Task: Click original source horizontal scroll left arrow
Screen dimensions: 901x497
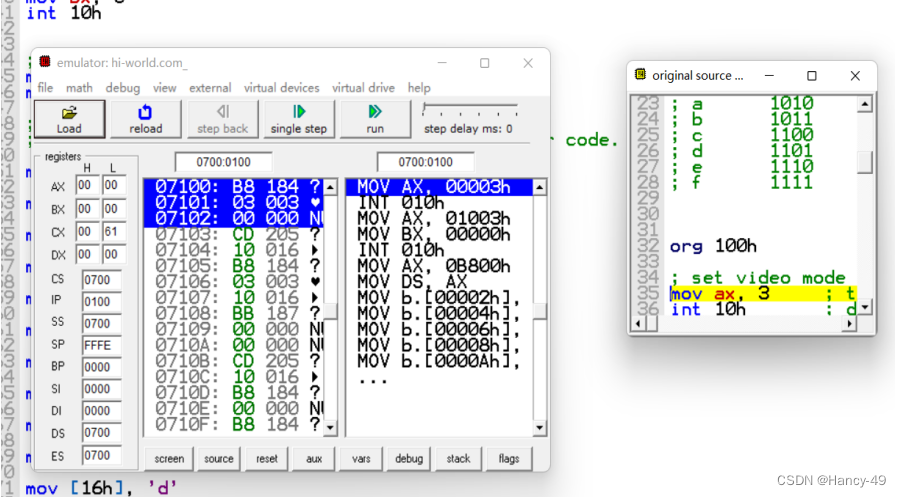Action: (638, 324)
